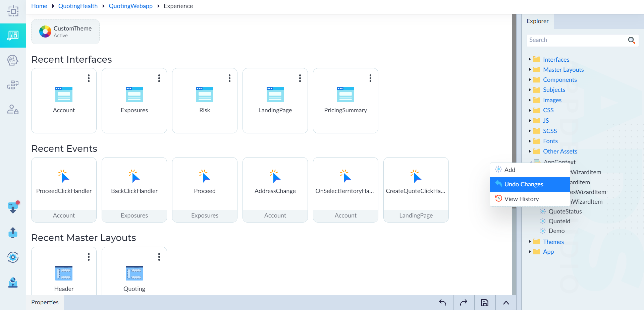This screenshot has height=310, width=644.
Task: Open the options menu on Exposures interface card
Action: pyautogui.click(x=159, y=78)
